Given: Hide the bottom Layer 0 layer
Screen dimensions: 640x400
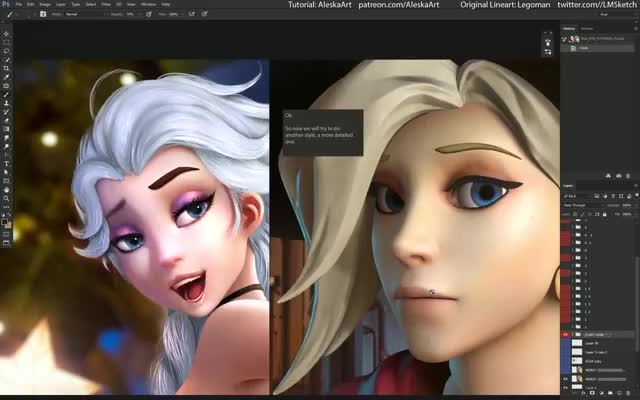Looking at the screenshot, I should (565, 387).
